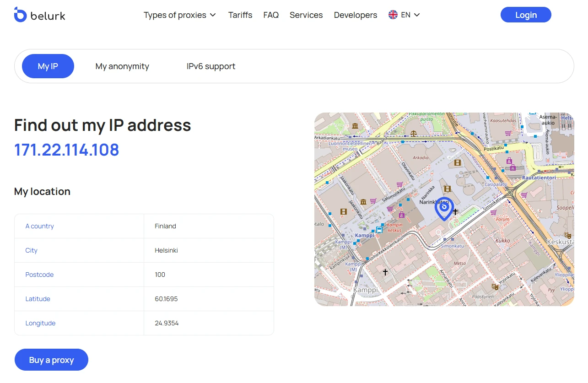Click the theater masks icon near Yrjönkatu
The height and width of the screenshot is (383, 588).
[x=495, y=286]
